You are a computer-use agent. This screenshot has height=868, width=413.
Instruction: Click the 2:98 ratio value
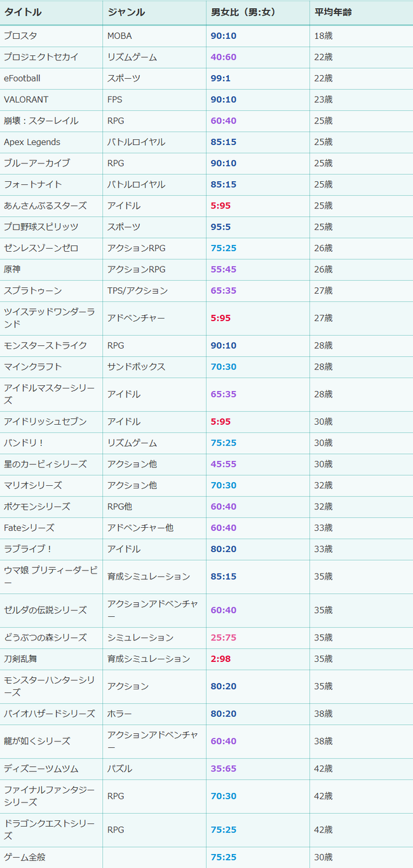(x=221, y=659)
